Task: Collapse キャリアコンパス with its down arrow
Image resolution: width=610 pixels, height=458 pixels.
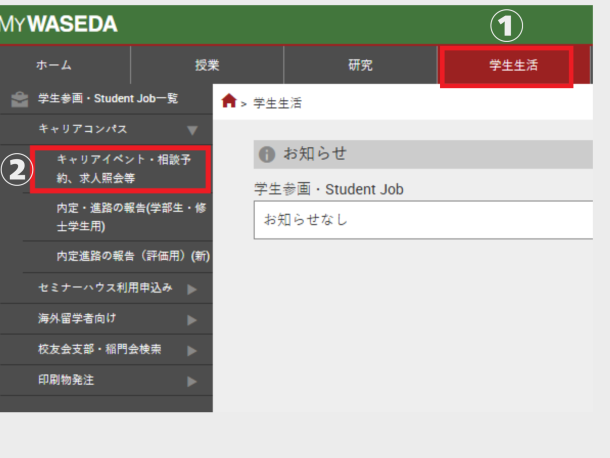Action: [192, 130]
